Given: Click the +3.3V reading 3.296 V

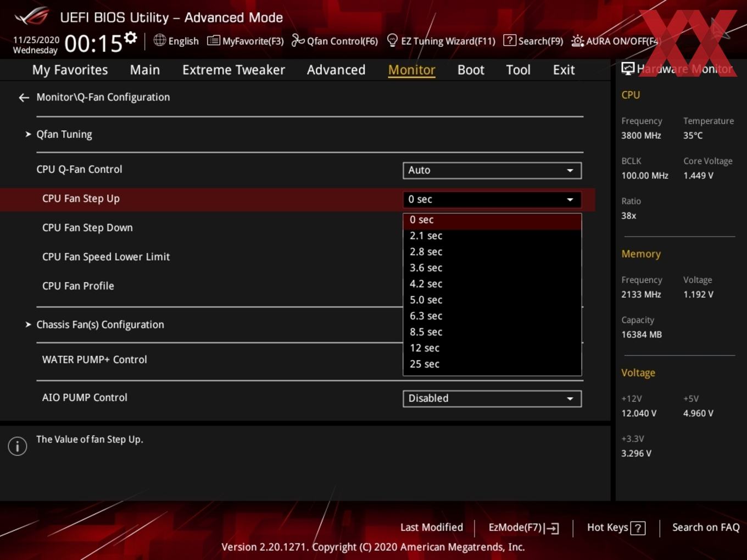Looking at the screenshot, I should point(636,453).
